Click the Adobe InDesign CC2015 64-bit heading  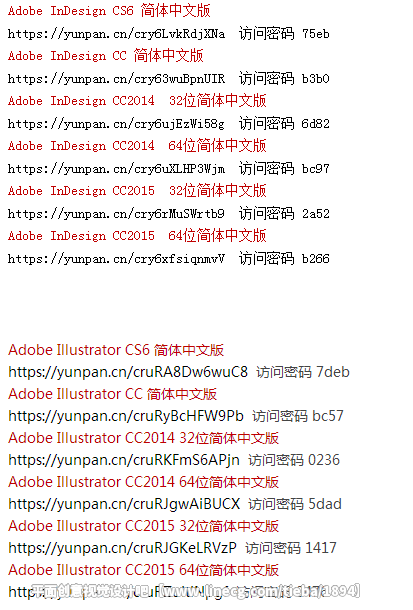click(x=137, y=236)
